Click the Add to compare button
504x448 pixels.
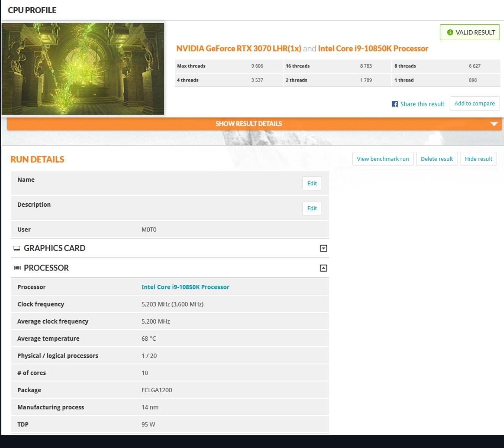tap(474, 104)
